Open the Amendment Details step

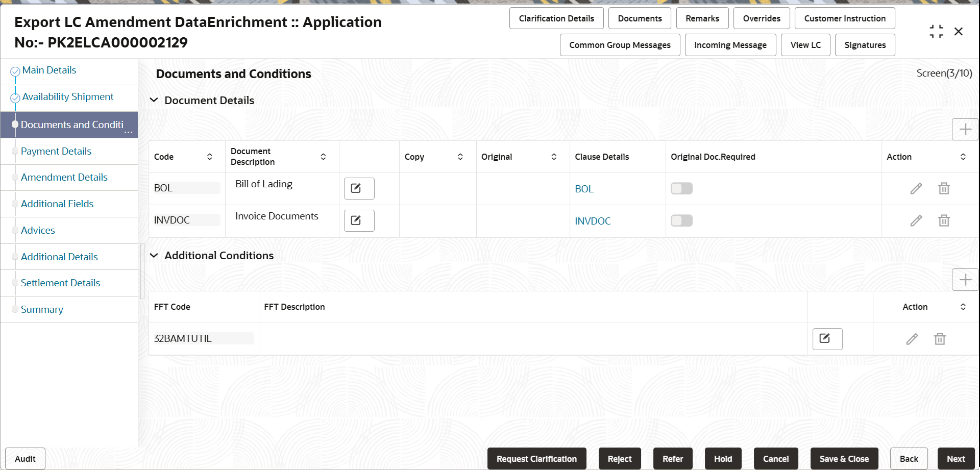click(64, 177)
